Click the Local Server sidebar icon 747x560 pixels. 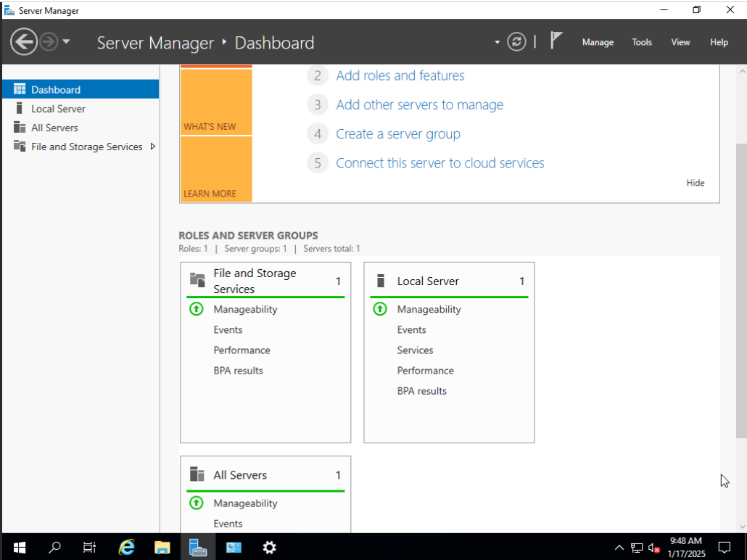pos(19,108)
